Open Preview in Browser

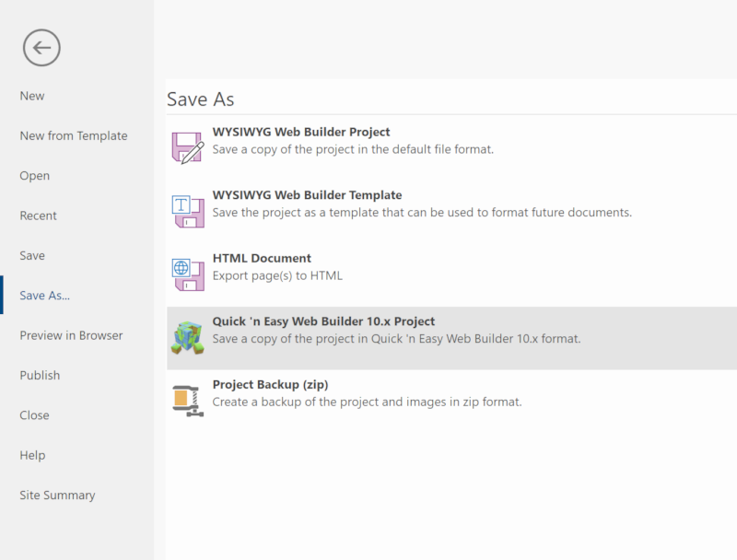point(71,335)
